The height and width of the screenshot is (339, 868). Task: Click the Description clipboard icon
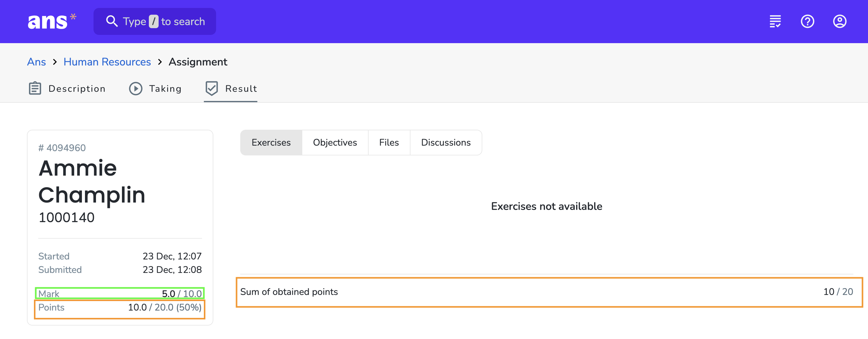pos(35,88)
